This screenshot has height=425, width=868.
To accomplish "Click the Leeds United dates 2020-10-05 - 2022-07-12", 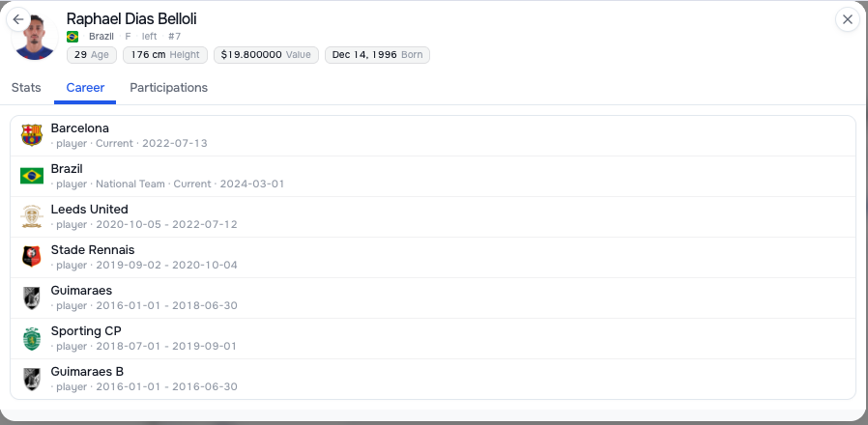I will point(166,225).
